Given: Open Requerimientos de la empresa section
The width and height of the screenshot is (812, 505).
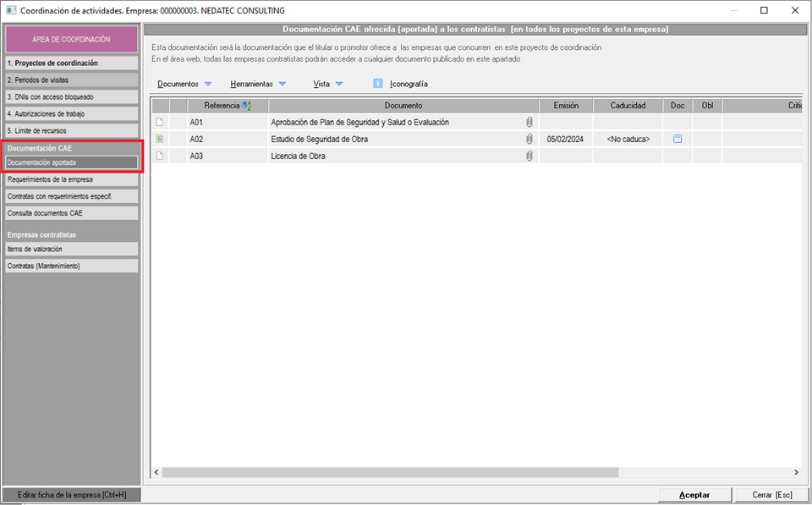Looking at the screenshot, I should pyautogui.click(x=71, y=179).
